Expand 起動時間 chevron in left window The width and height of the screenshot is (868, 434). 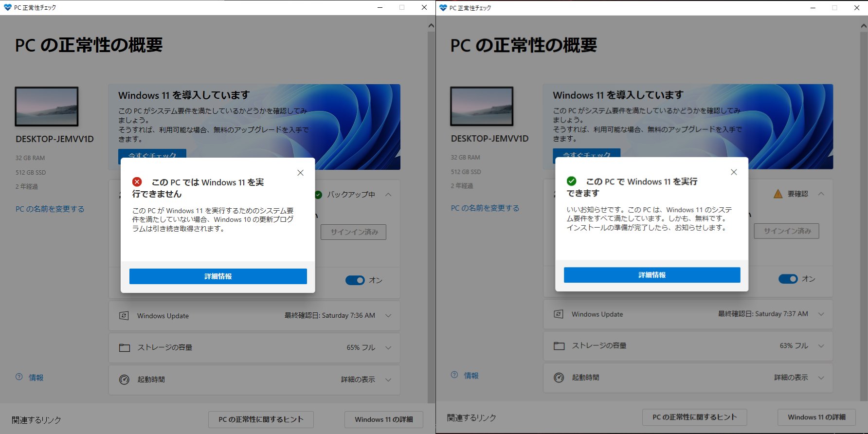coord(388,380)
